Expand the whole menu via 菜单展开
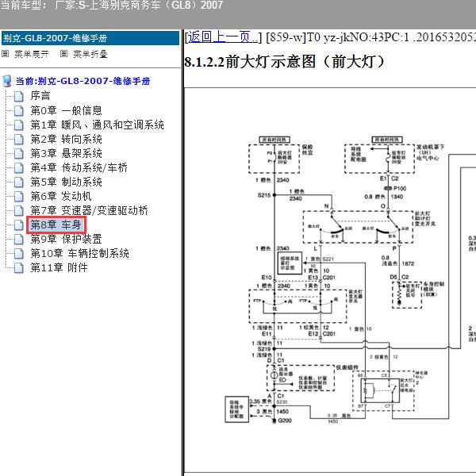This screenshot has width=476, height=476. click(32, 54)
